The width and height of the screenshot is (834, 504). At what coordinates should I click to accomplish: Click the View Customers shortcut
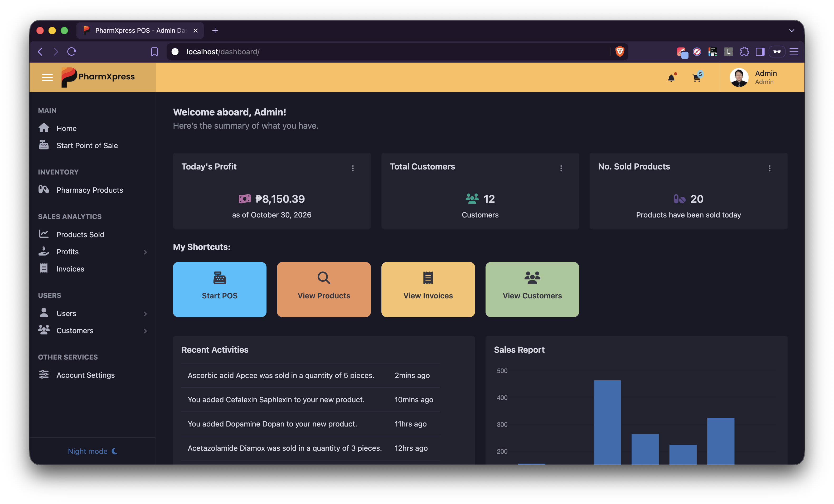pos(532,289)
